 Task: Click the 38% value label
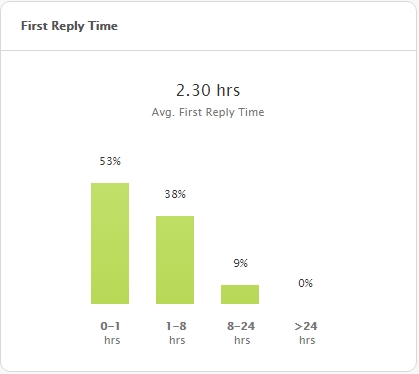(x=175, y=194)
